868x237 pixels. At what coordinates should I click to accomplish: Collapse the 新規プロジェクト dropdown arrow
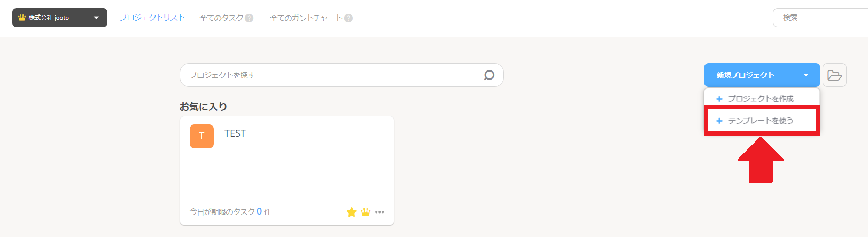806,75
